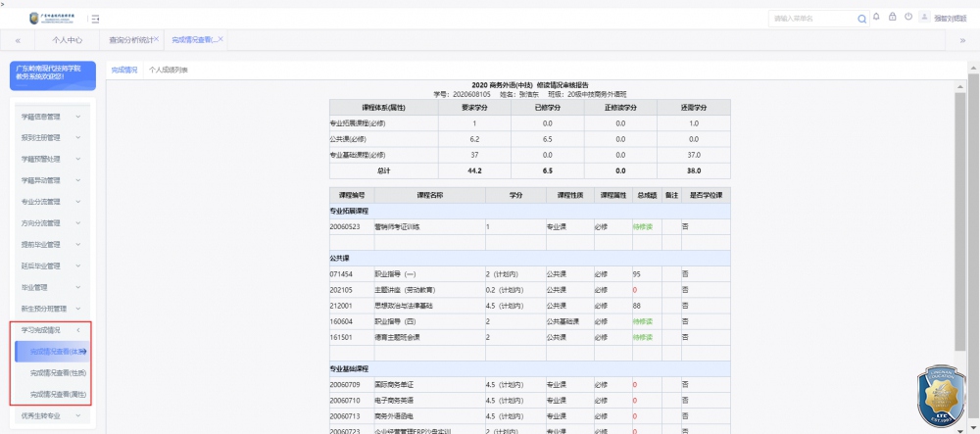980x434 pixels.
Task: Click the 专业拓展课程(必修) summary row
Action: click(x=530, y=123)
